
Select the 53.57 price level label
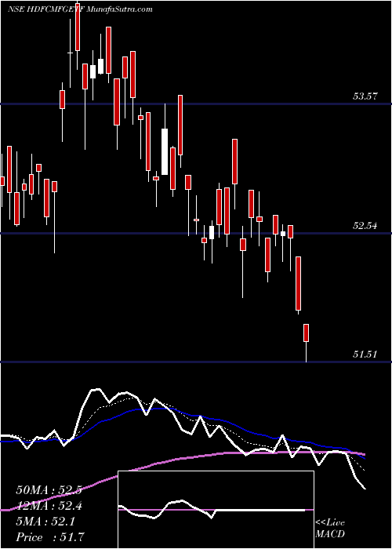pyautogui.click(x=365, y=96)
